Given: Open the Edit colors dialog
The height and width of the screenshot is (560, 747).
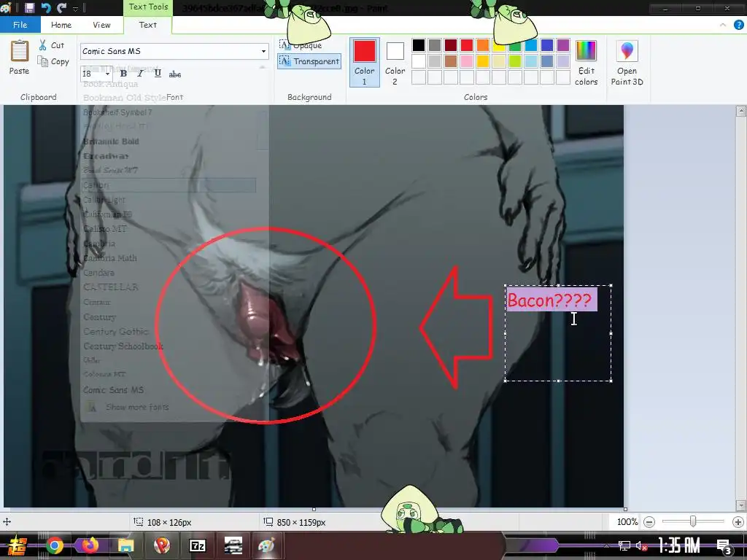Looking at the screenshot, I should tap(586, 63).
